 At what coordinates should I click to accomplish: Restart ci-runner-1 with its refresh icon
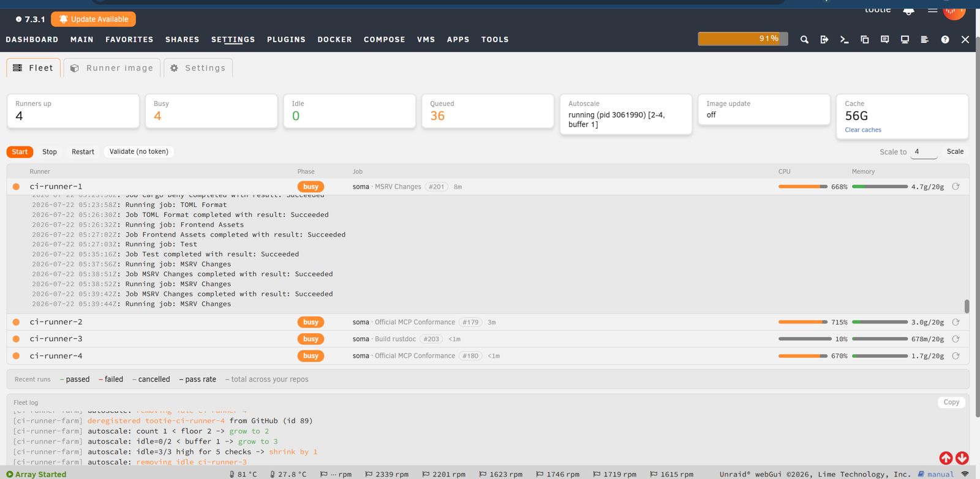coord(956,186)
